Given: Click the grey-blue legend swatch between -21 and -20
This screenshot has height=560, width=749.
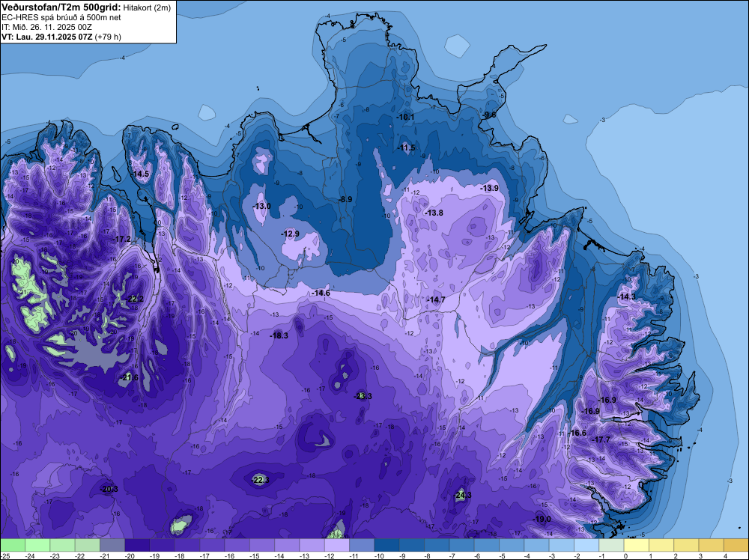Looking at the screenshot, I should point(112,545).
